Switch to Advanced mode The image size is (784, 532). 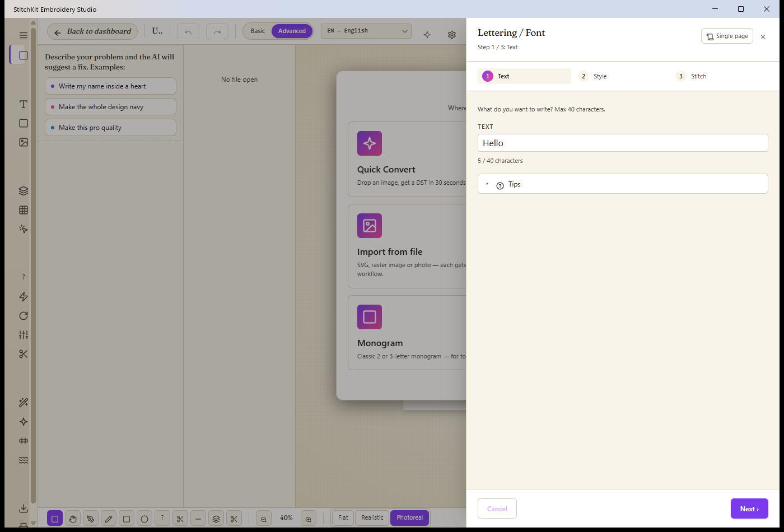(292, 31)
